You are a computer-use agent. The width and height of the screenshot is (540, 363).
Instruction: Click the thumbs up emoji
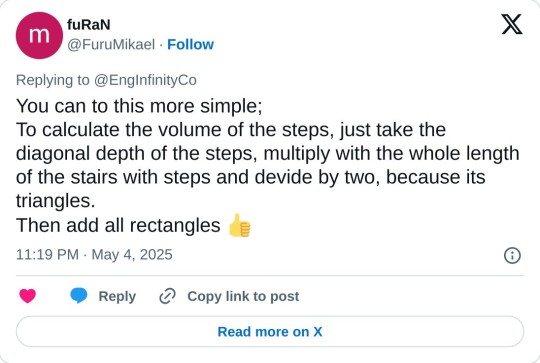coord(240,226)
